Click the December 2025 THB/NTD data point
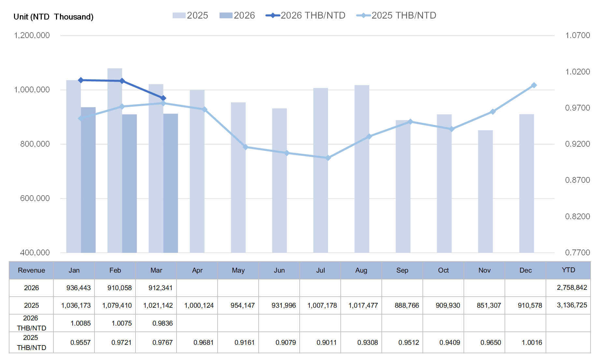 pos(534,85)
